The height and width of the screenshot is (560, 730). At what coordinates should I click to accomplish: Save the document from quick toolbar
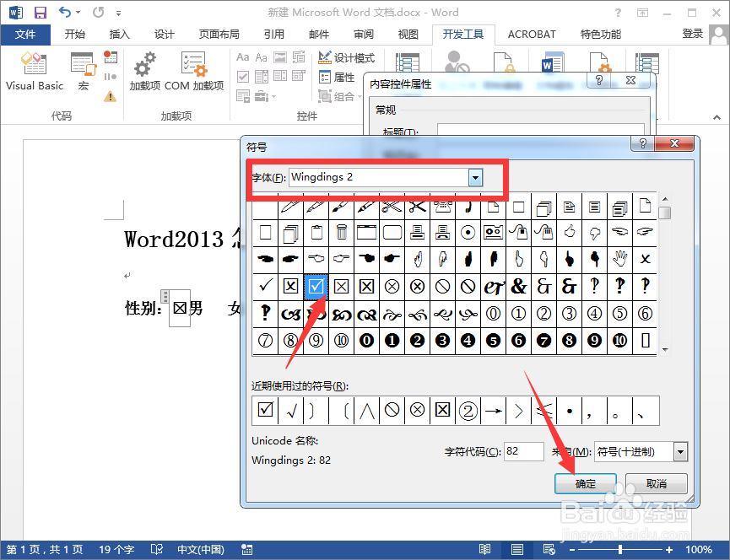(x=41, y=13)
